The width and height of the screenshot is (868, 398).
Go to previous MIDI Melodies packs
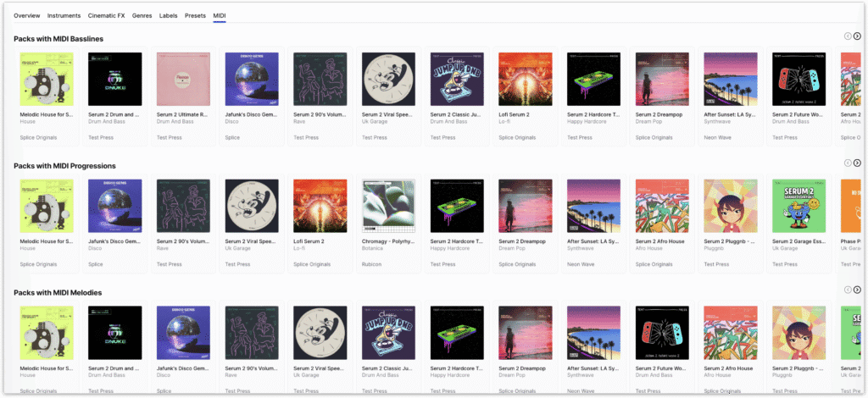click(x=848, y=290)
